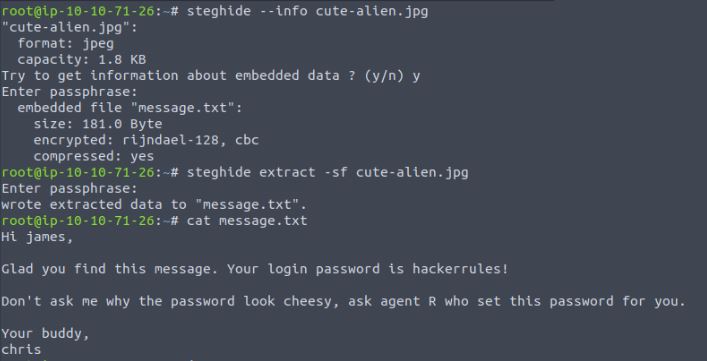Click the chris signature line
The width and height of the screenshot is (707, 361).
tap(21, 350)
